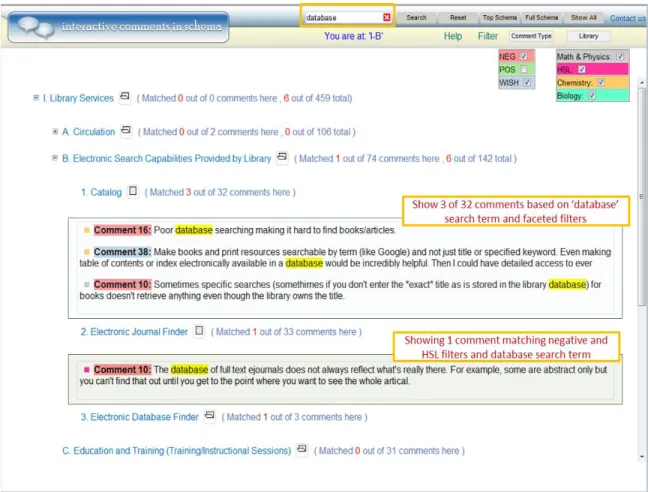Click the scroll up arrow on scrollbar
Screen dimensions: 648x492
[x=641, y=83]
